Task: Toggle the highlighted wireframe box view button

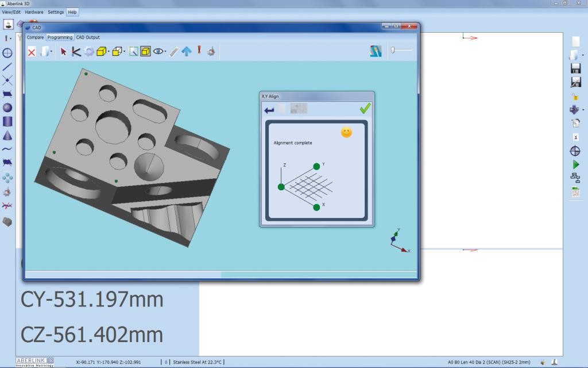Action: point(145,51)
